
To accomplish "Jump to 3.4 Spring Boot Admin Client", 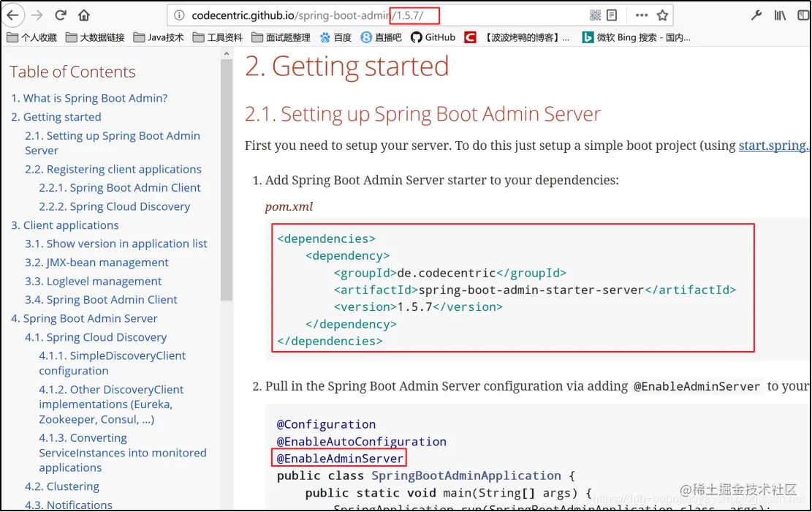I will click(101, 300).
